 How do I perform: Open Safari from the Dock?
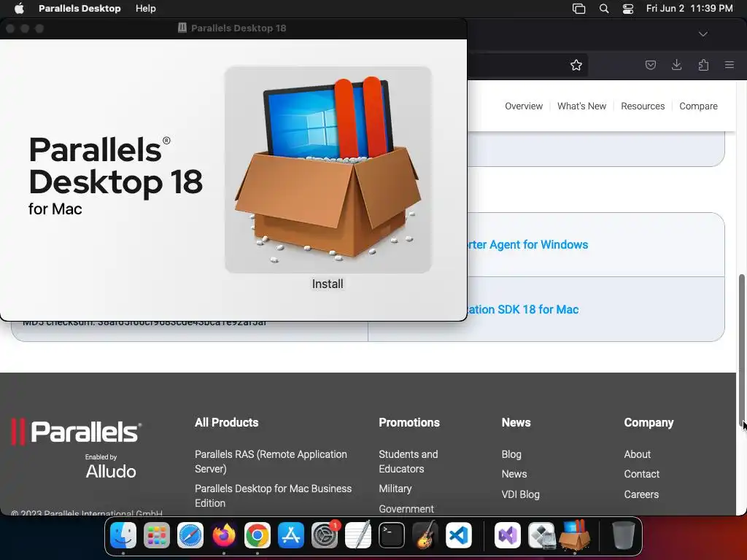(190, 535)
